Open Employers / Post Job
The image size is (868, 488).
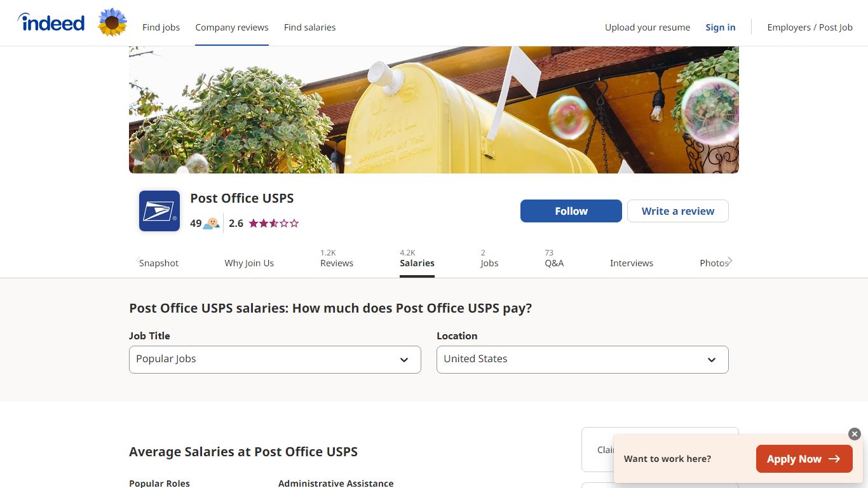810,27
